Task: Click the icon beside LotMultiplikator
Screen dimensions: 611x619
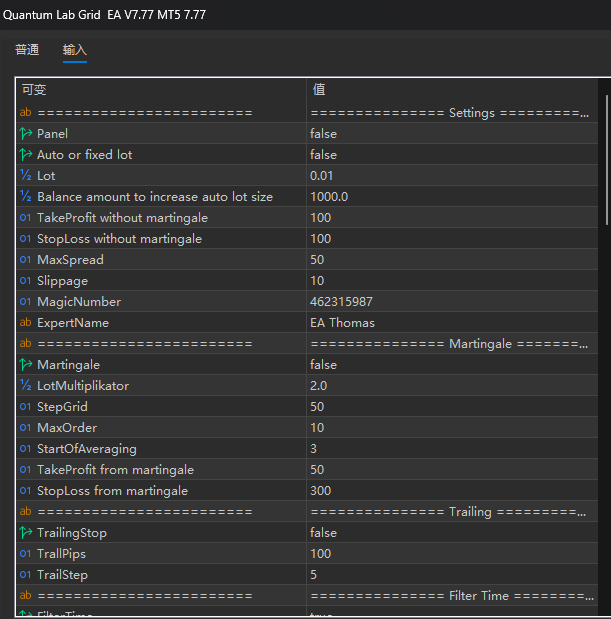Action: tap(26, 386)
